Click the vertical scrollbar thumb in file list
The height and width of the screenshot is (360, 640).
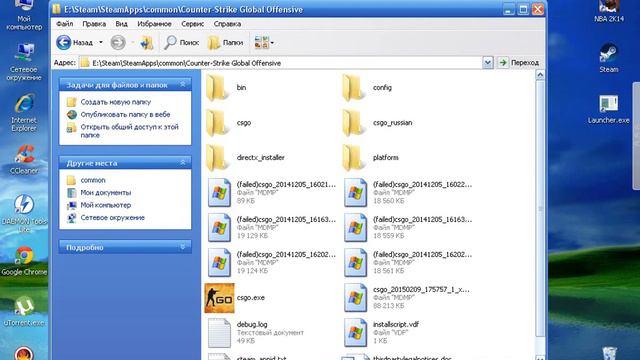click(540, 208)
